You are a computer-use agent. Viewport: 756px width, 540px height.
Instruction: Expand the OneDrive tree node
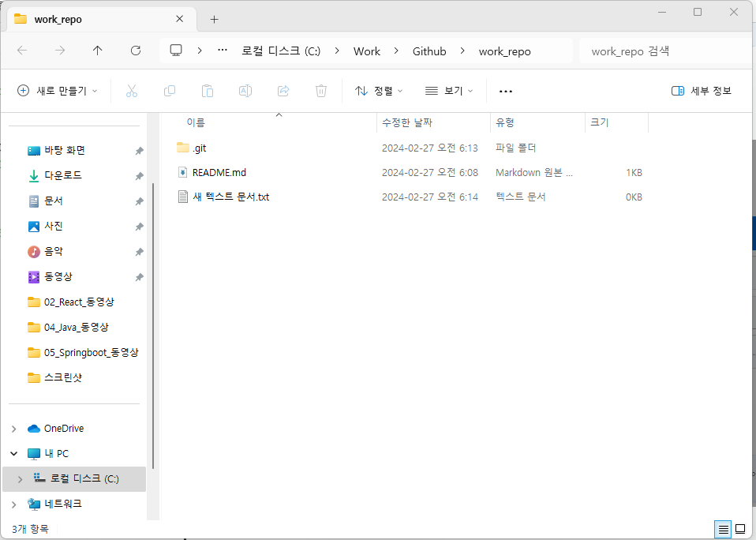[14, 429]
